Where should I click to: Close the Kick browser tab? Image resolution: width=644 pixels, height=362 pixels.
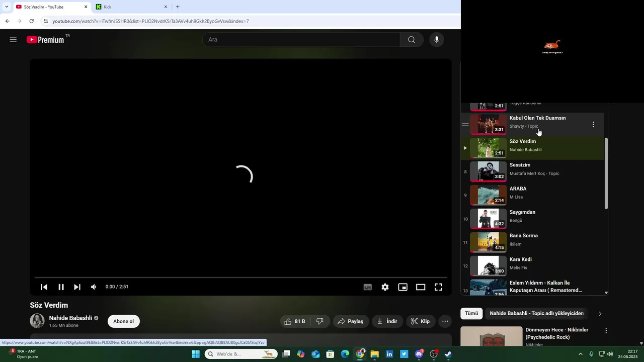(x=166, y=7)
